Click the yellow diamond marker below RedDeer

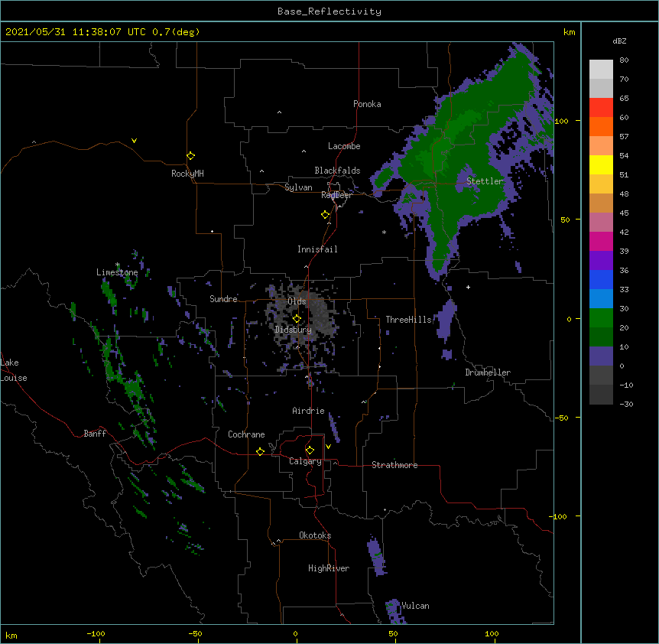[x=326, y=215]
